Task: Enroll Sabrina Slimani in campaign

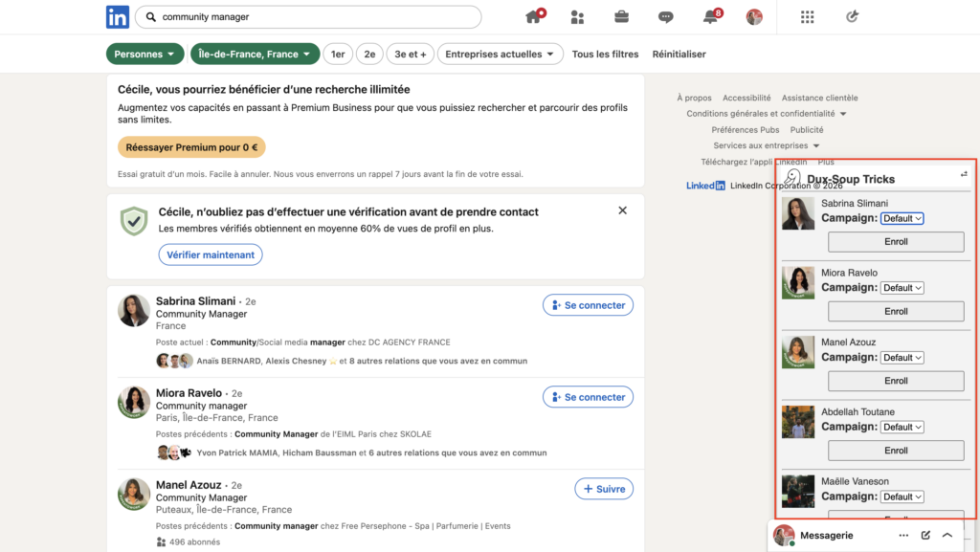Action: click(x=896, y=242)
